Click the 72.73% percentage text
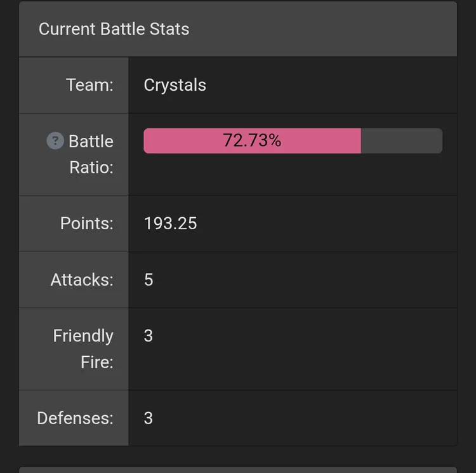Screen dimensions: 476x473 point(252,140)
